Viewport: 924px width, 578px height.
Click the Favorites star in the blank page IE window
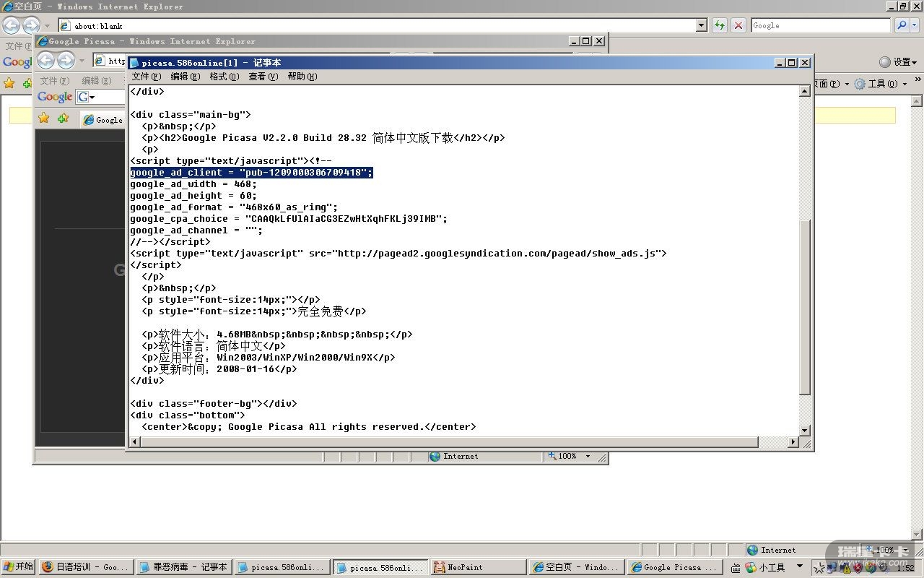[x=9, y=83]
